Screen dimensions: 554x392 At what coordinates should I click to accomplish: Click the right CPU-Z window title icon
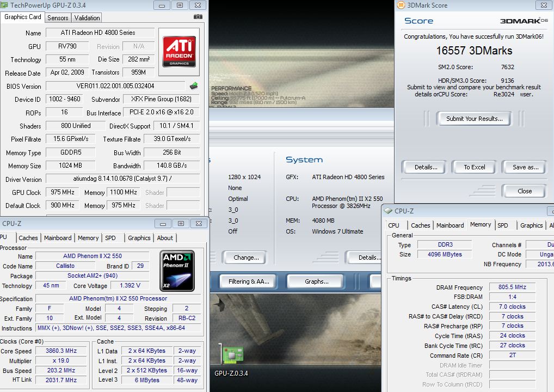(x=389, y=211)
